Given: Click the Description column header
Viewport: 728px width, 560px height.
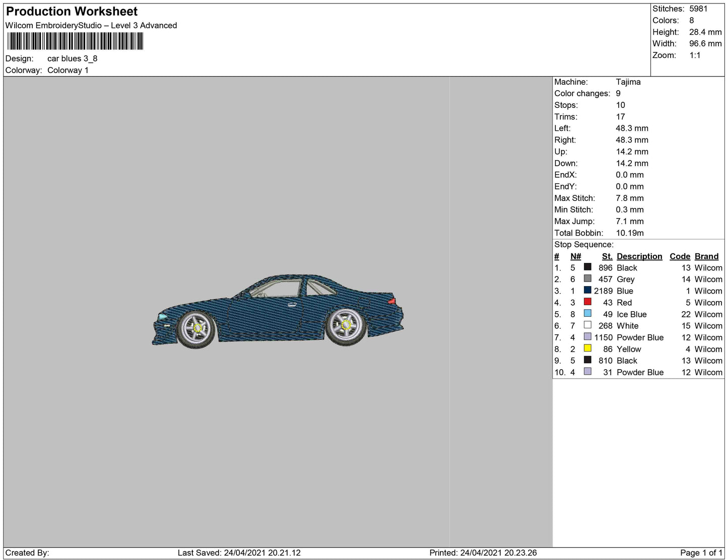Looking at the screenshot, I should [639, 256].
